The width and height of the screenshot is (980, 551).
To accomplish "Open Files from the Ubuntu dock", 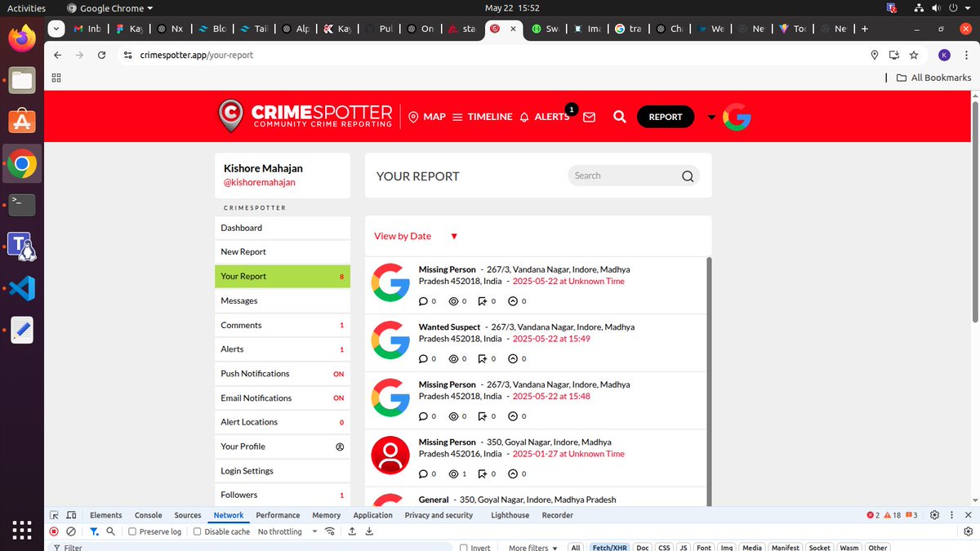I will click(x=22, y=80).
